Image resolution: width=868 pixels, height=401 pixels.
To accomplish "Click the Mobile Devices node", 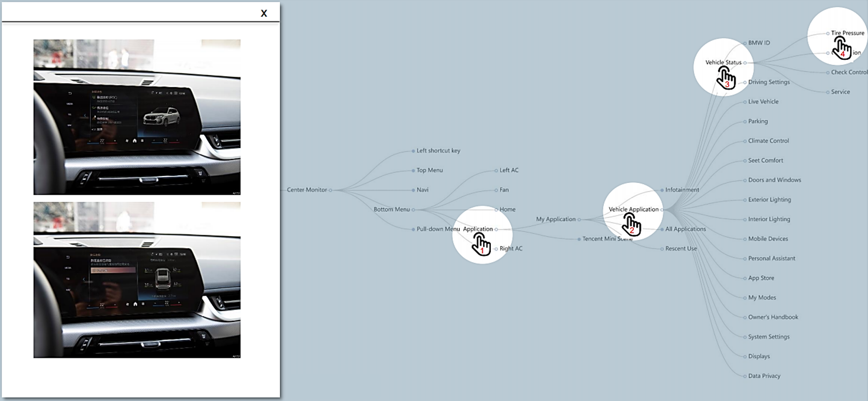I will coord(768,239).
